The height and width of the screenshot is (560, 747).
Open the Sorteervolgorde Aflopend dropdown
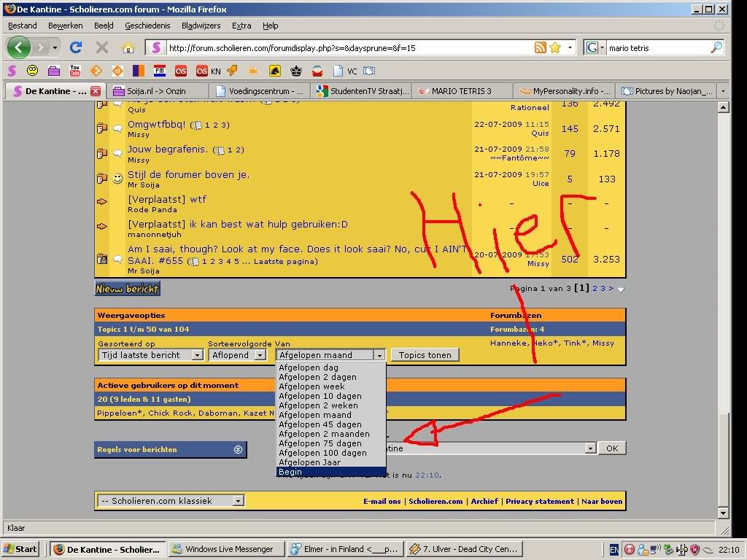pyautogui.click(x=237, y=355)
